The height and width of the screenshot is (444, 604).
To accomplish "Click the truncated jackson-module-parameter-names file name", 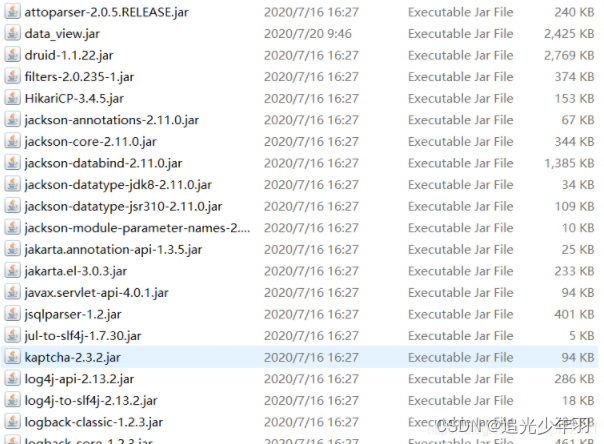I will coord(137,228).
